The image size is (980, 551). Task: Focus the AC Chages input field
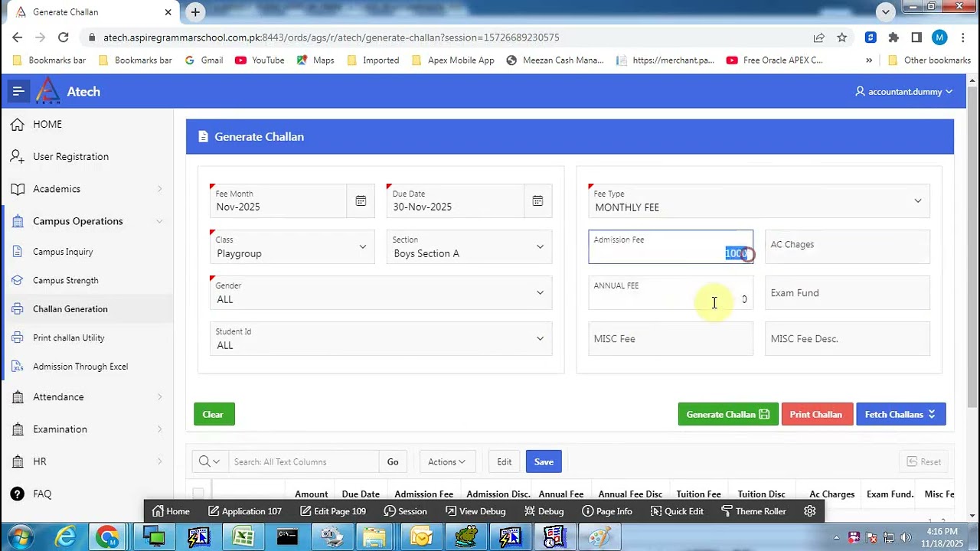click(x=848, y=247)
